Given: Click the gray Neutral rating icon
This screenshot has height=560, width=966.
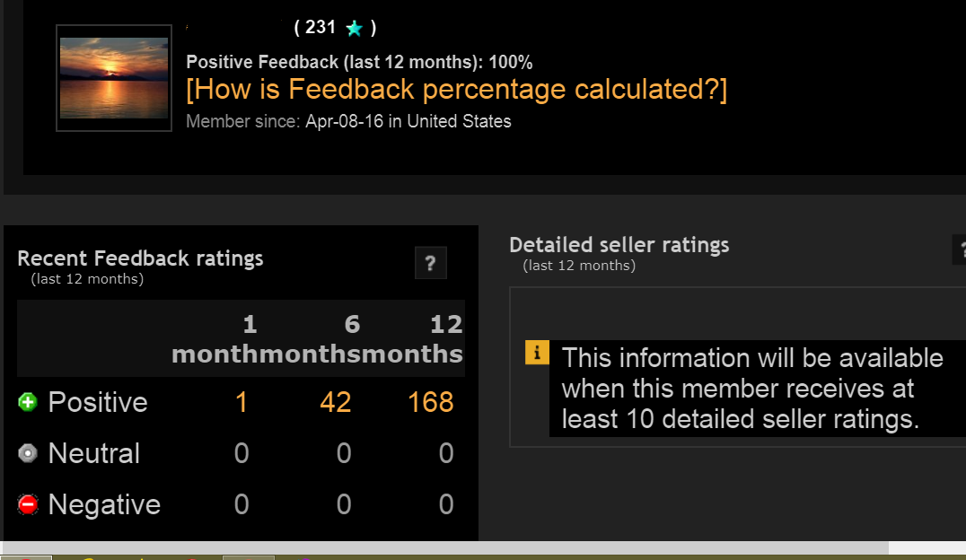Looking at the screenshot, I should pos(28,453).
